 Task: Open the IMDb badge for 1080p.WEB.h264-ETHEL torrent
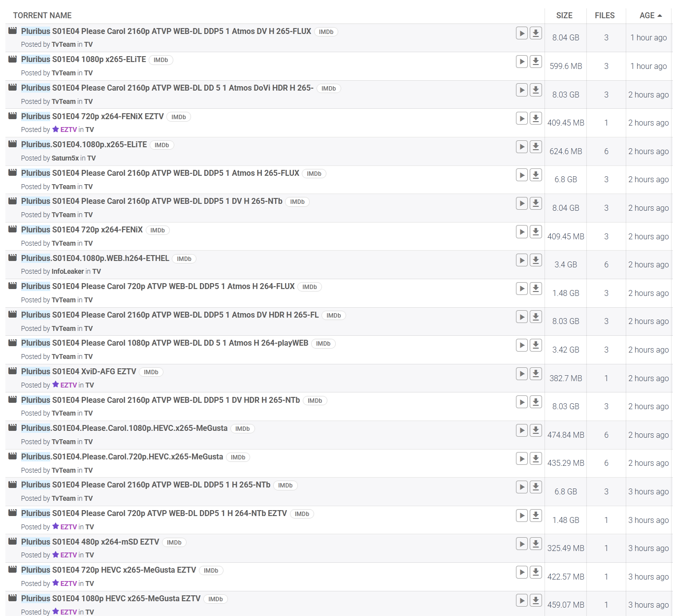point(184,259)
